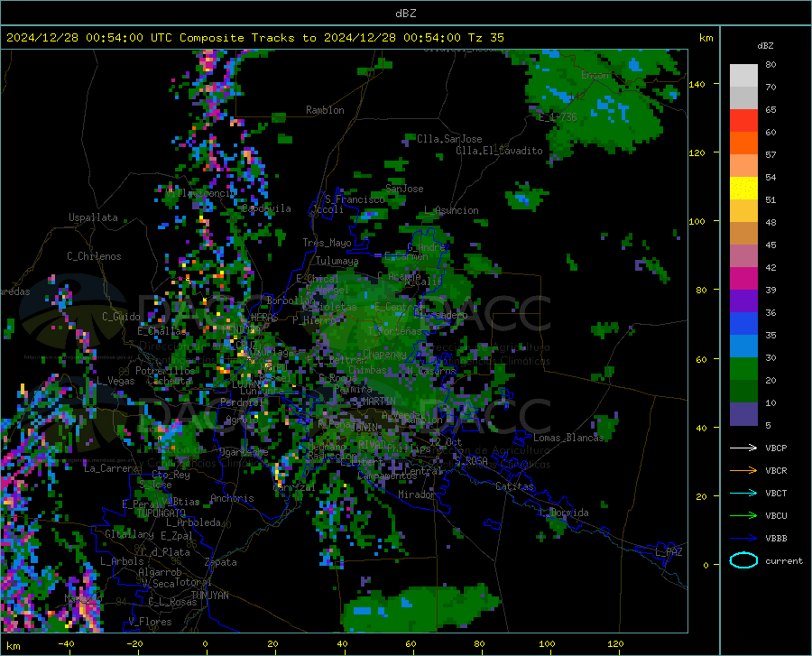Select the bright green swatch between 30 and 20
The width and height of the screenshot is (812, 656).
tap(743, 369)
